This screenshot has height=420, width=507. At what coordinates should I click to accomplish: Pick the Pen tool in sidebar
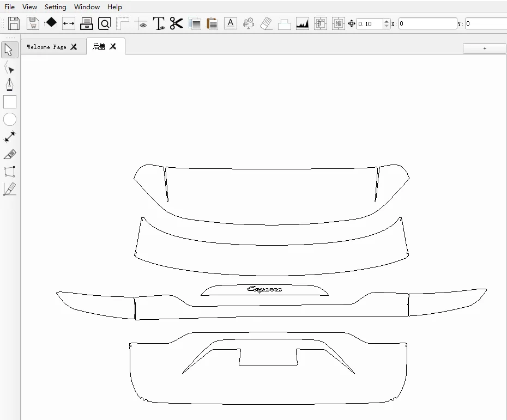[x=9, y=85]
